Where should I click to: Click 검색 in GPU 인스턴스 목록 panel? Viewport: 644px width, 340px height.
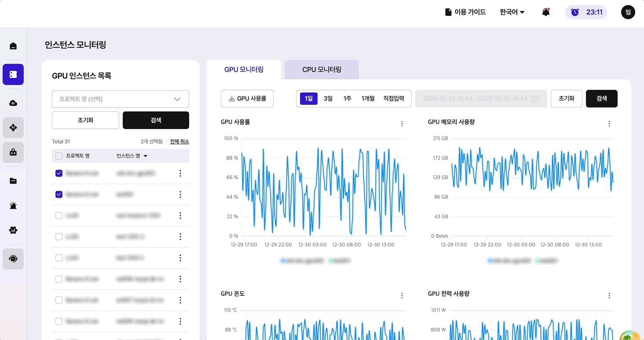coord(156,120)
